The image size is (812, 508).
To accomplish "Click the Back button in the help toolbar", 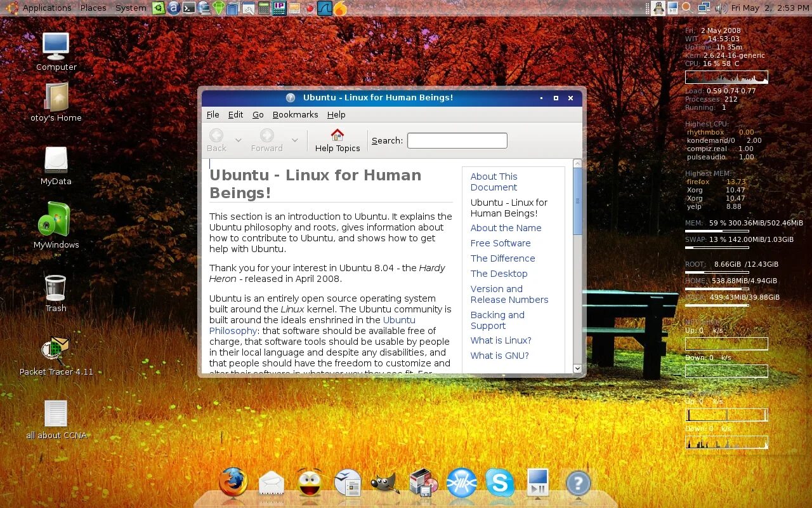I will pos(216,140).
